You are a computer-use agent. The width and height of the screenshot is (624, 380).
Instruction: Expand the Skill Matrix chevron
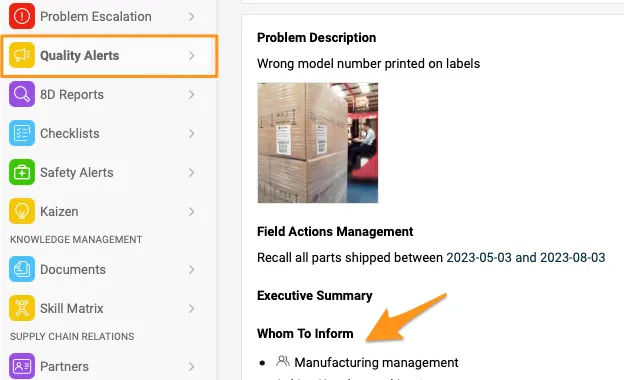click(191, 308)
